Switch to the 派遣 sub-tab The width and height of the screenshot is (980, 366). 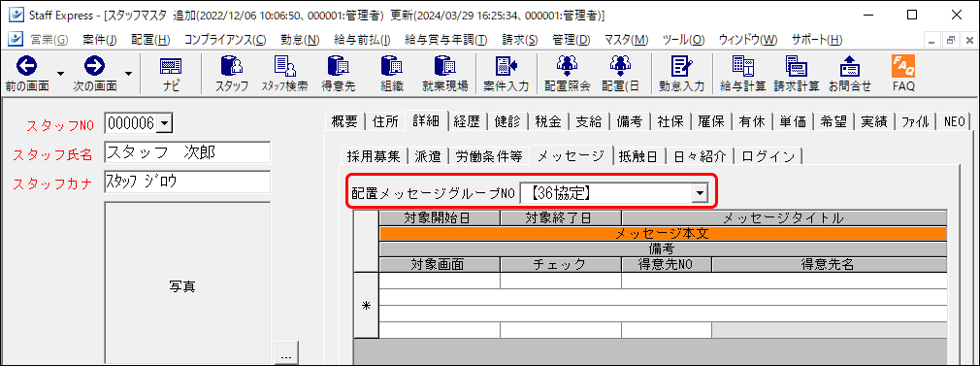[428, 156]
